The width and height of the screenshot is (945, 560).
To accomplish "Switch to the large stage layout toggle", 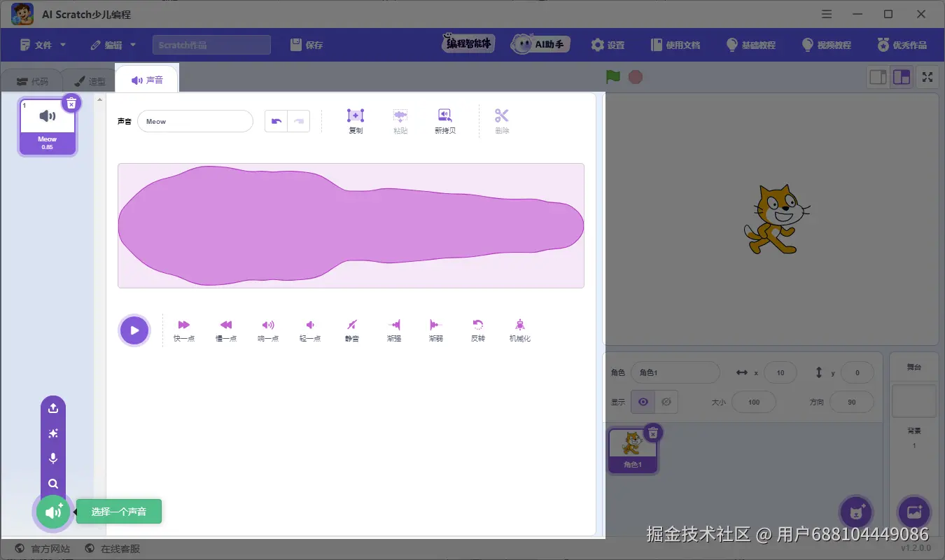I will [x=902, y=77].
